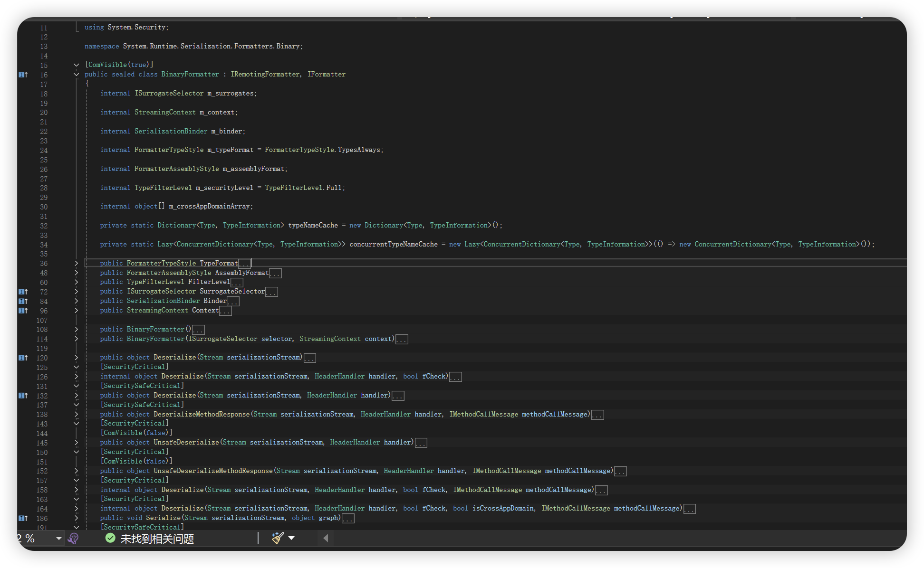This screenshot has height=568, width=924.
Task: Open the zoom percentage dropdown
Action: coord(58,538)
